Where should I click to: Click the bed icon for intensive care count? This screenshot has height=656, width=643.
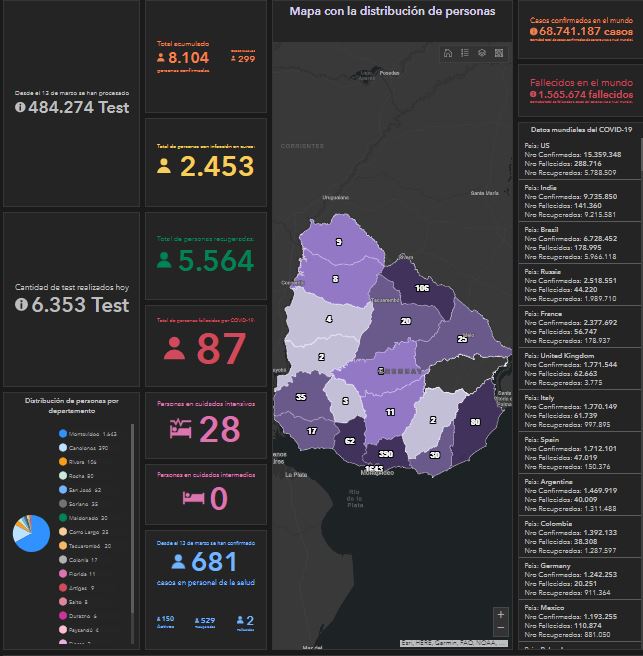tap(182, 430)
